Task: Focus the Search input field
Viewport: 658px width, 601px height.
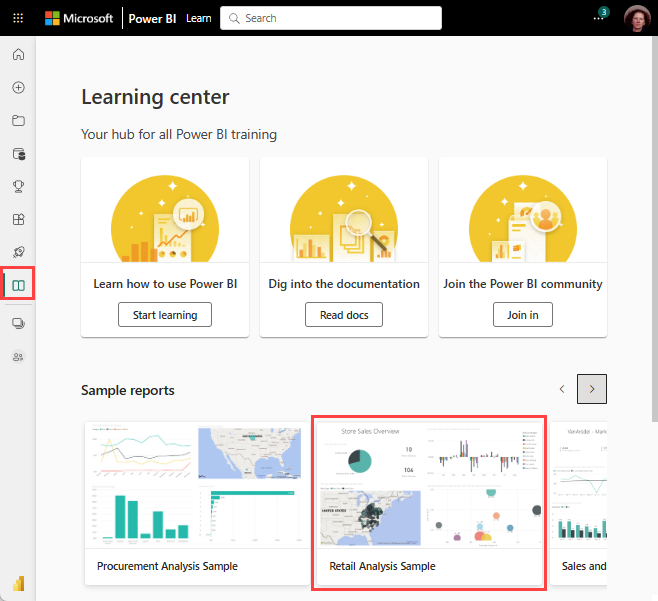Action: point(331,18)
